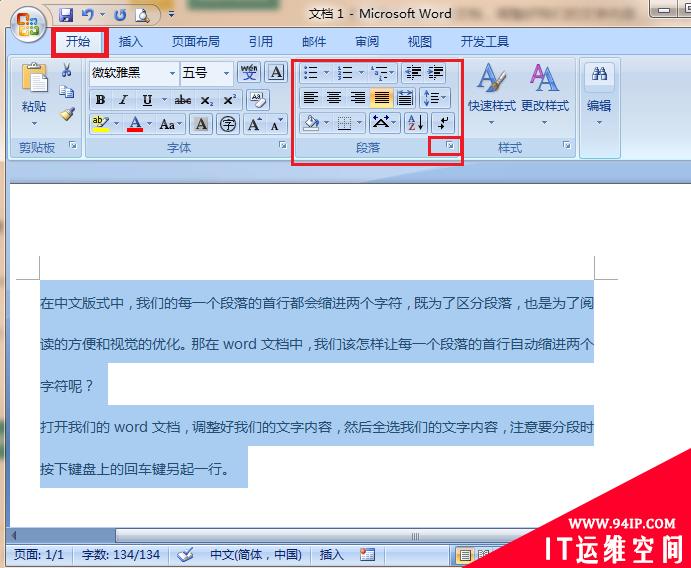
Task: Open 更改样式 change styles menu
Action: (x=545, y=94)
